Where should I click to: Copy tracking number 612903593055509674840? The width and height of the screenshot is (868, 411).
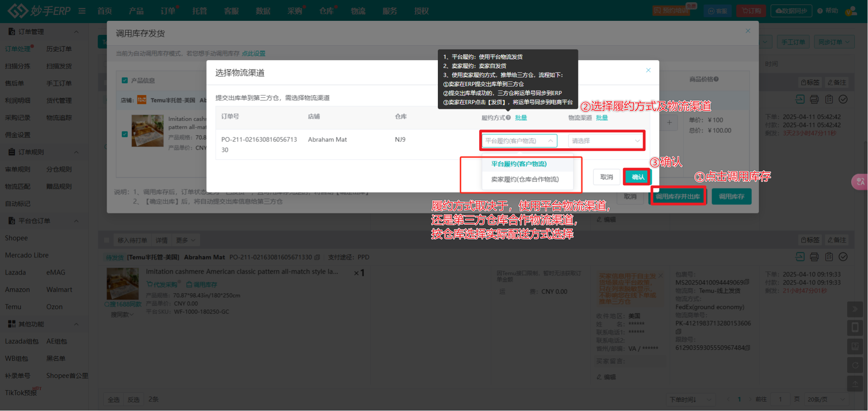coord(747,348)
